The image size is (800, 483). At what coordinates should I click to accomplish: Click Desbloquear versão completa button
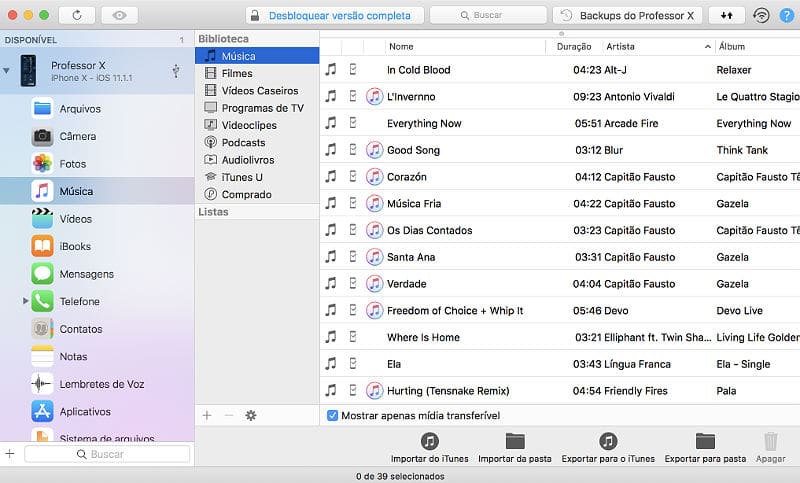335,15
